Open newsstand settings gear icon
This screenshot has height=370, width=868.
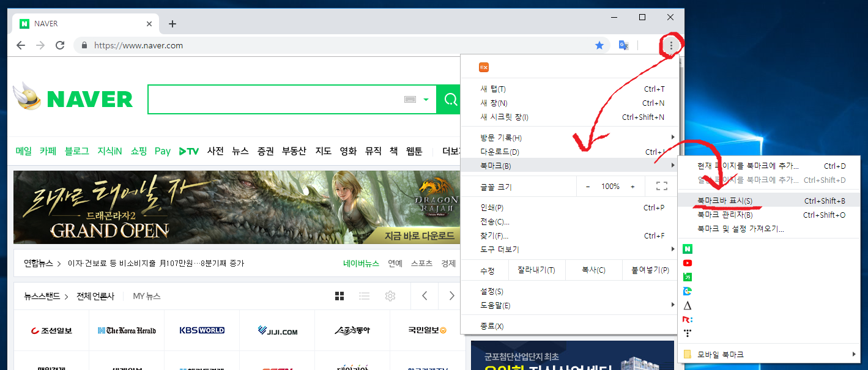click(390, 296)
